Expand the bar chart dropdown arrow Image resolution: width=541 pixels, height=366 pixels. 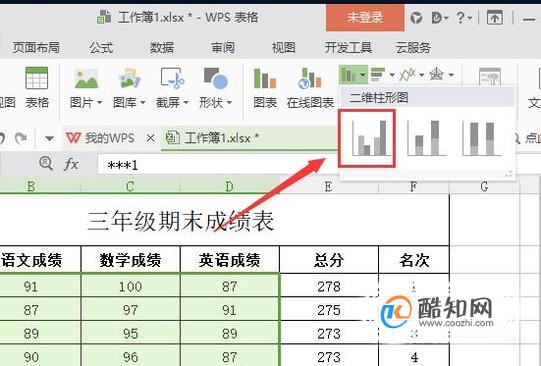(392, 75)
